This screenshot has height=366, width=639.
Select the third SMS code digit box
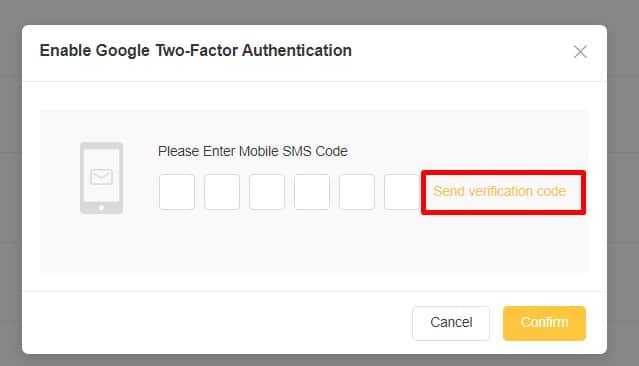pos(267,192)
